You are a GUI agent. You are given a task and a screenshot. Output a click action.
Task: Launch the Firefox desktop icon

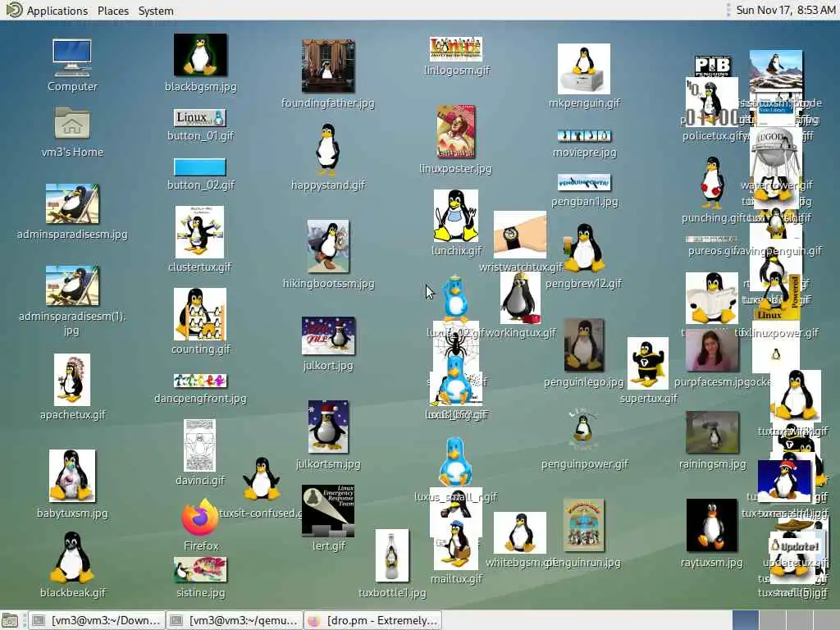point(200,518)
